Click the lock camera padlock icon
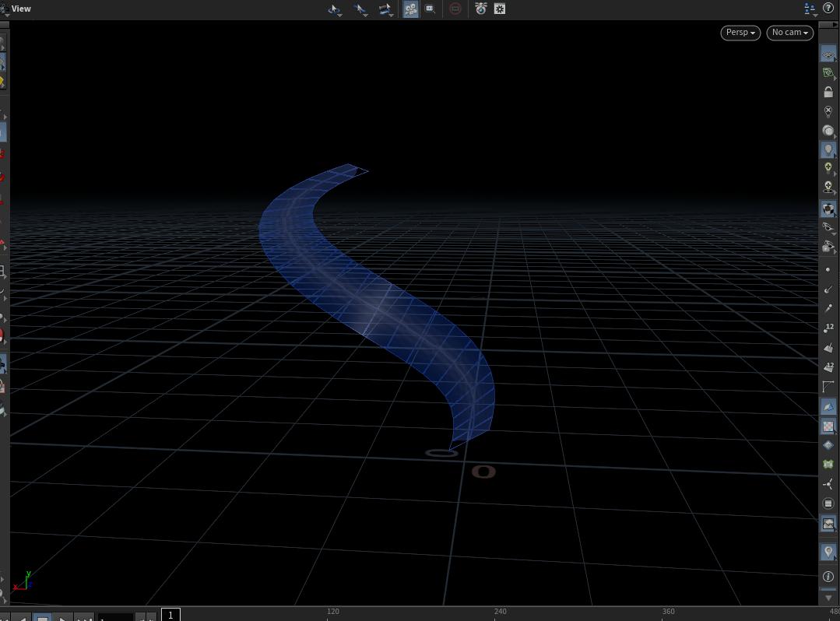 828,92
